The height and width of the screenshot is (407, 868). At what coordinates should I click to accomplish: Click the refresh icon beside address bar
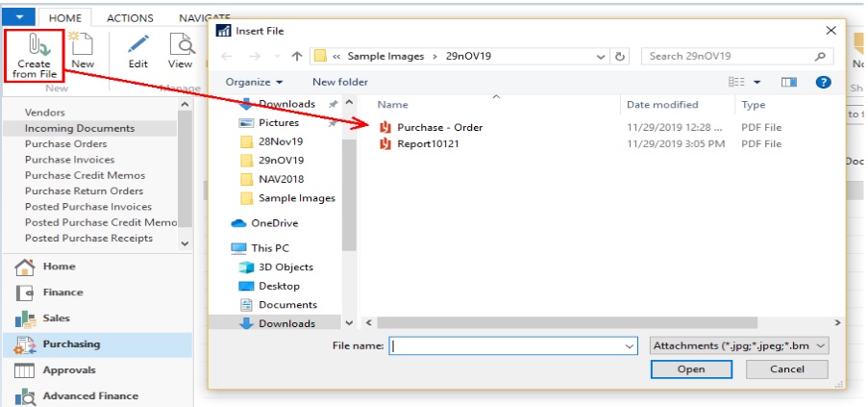point(620,56)
